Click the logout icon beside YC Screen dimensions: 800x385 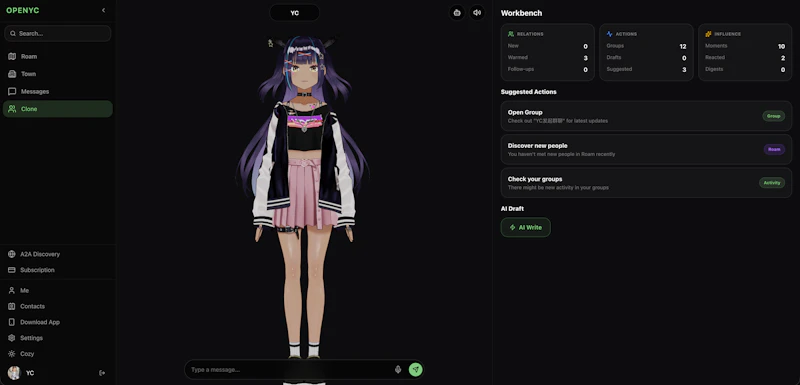[102, 373]
